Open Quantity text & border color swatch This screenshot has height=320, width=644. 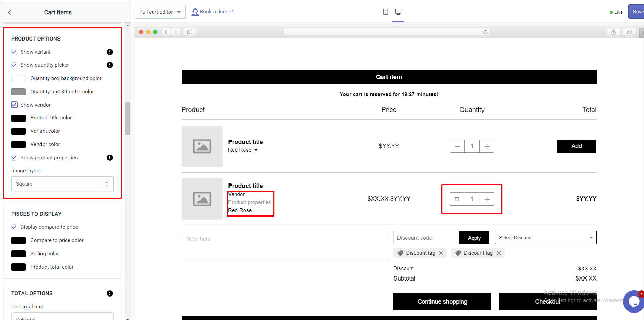tap(18, 92)
